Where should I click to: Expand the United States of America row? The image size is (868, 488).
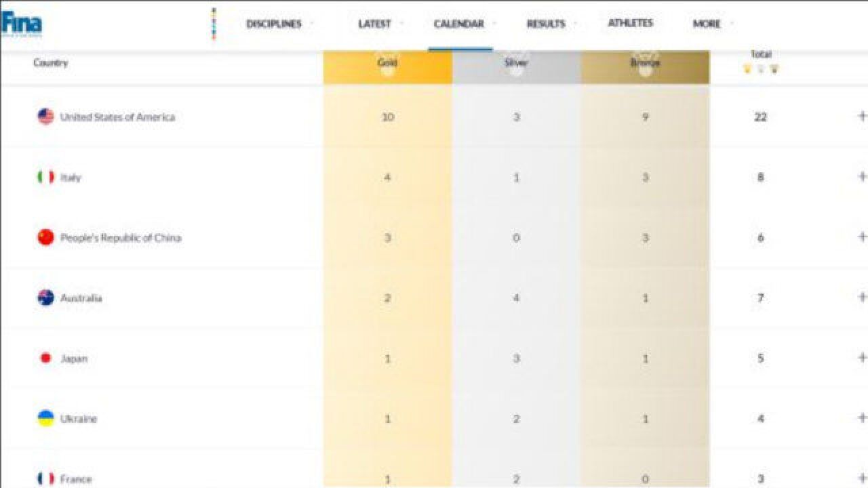coord(862,116)
